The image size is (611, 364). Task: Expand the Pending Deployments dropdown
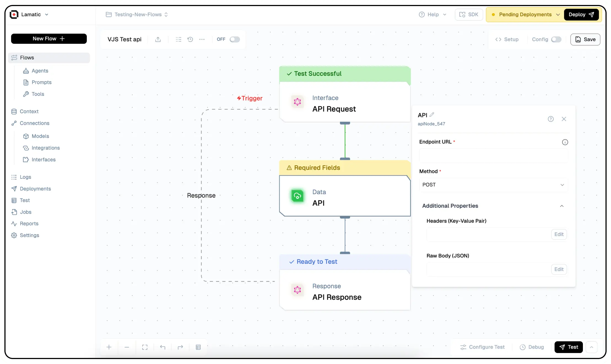click(x=558, y=15)
